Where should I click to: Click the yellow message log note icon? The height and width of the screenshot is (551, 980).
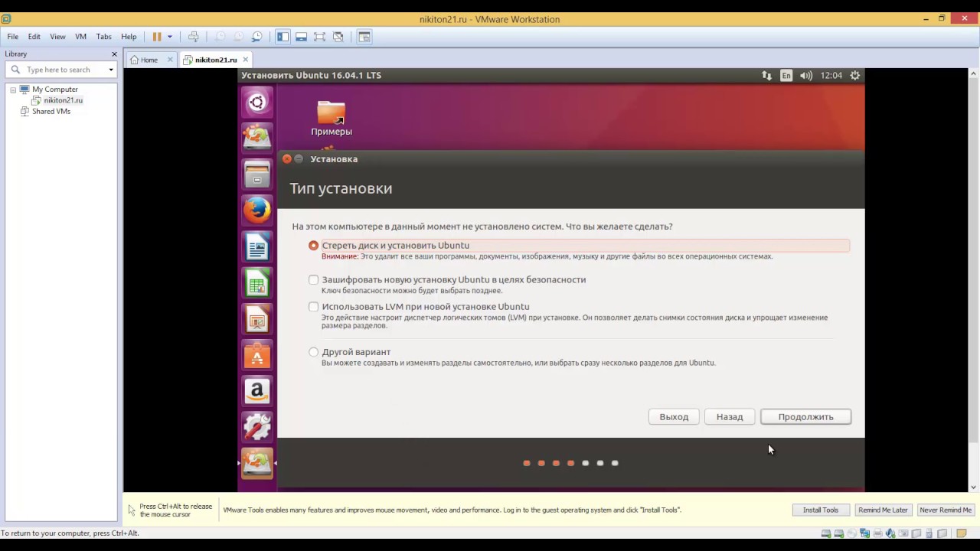point(962,533)
